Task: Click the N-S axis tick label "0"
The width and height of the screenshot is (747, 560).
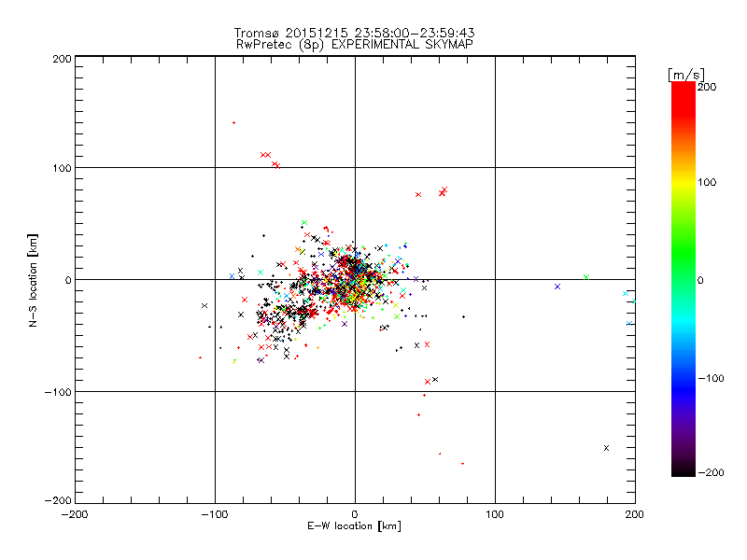Action: pos(68,280)
